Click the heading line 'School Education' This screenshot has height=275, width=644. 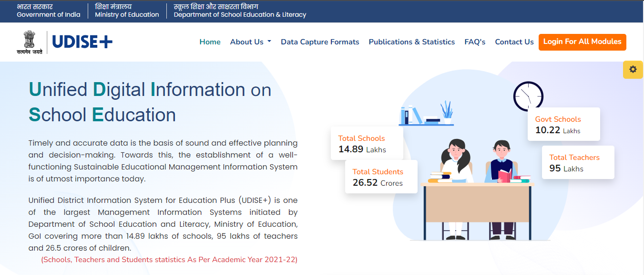pyautogui.click(x=102, y=115)
